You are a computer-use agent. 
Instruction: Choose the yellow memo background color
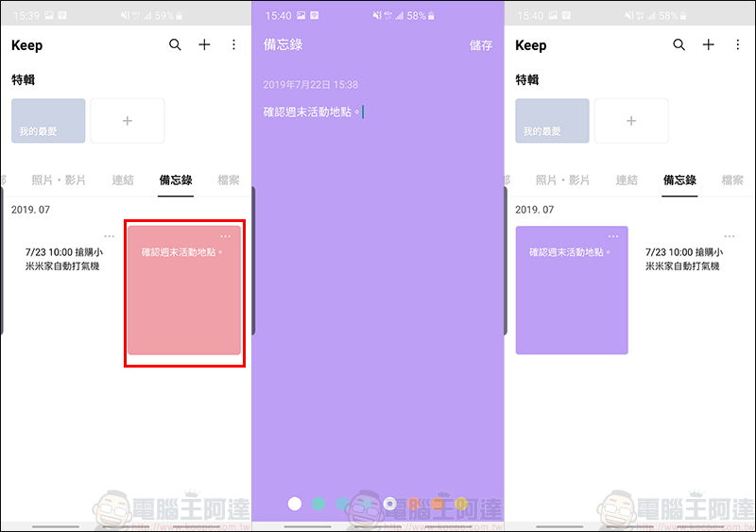[461, 504]
